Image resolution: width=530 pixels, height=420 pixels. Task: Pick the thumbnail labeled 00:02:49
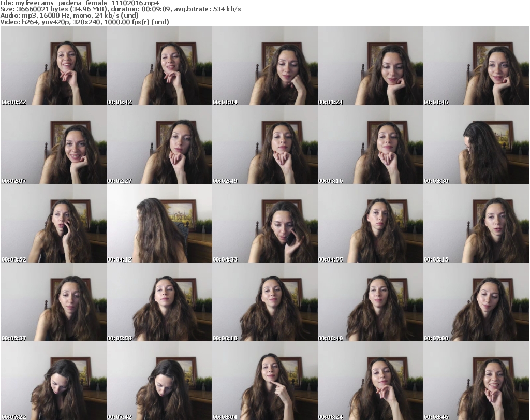point(265,144)
